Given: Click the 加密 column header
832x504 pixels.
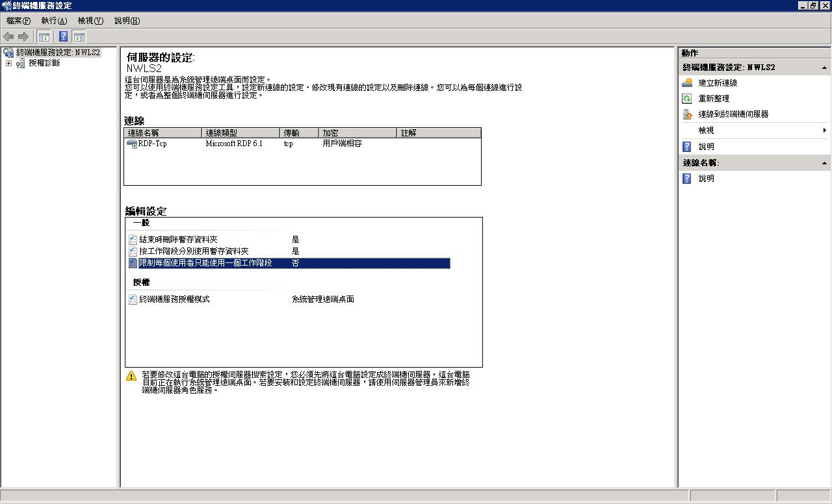Looking at the screenshot, I should pos(357,133).
